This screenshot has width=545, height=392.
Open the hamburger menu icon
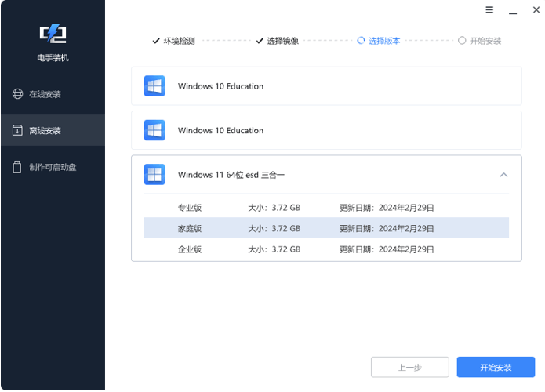(489, 9)
